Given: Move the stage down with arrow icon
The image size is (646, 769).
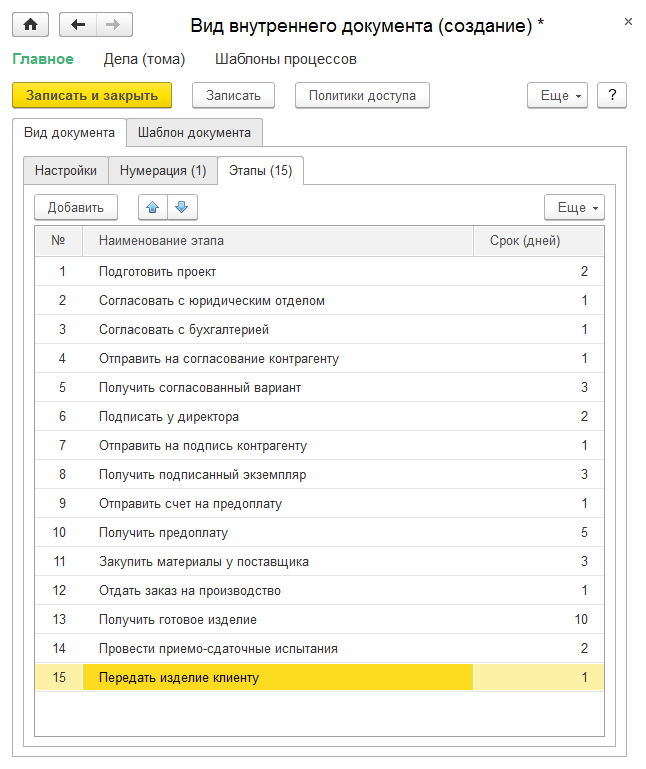Looking at the screenshot, I should pyautogui.click(x=181, y=207).
